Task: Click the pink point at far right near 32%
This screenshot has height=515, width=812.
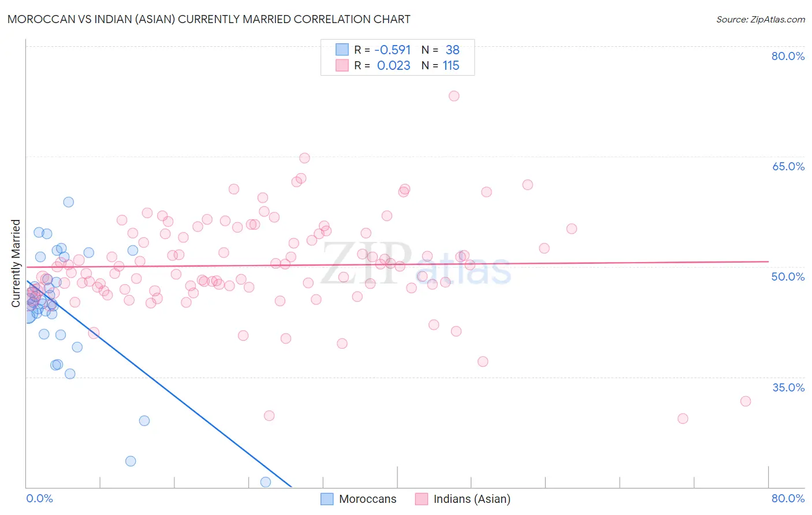Action: [746, 401]
